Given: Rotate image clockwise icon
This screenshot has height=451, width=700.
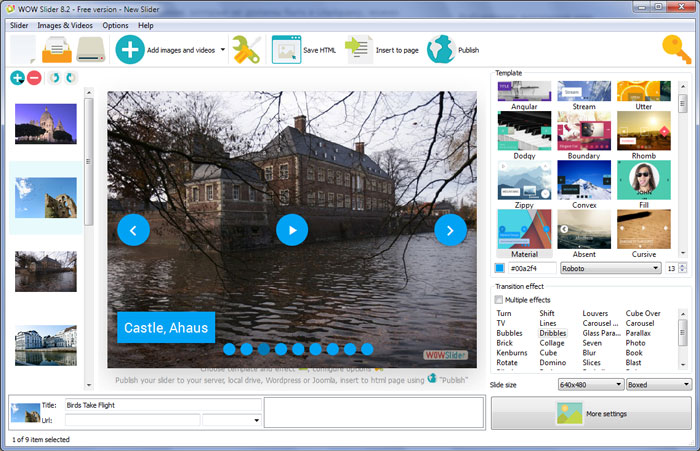Looking at the screenshot, I should pyautogui.click(x=71, y=78).
